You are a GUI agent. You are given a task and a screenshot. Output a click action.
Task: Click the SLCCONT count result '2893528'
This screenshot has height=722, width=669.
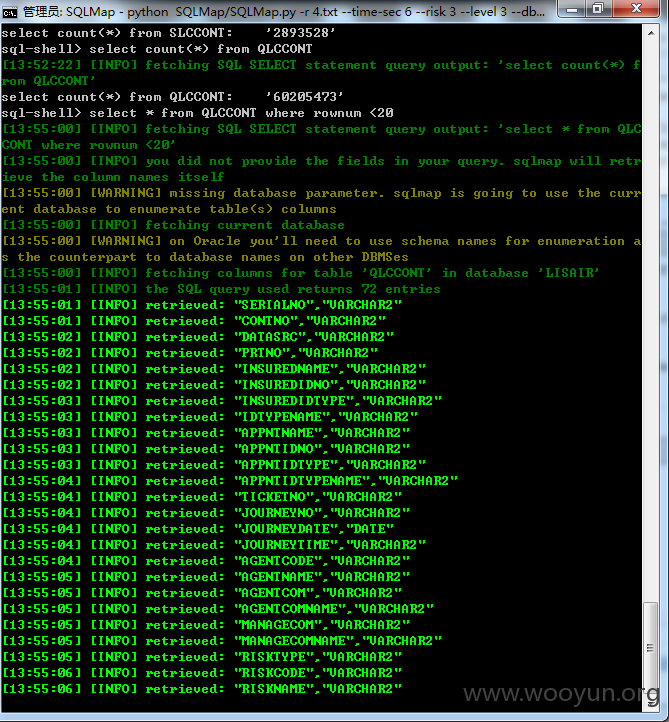[x=301, y=33]
